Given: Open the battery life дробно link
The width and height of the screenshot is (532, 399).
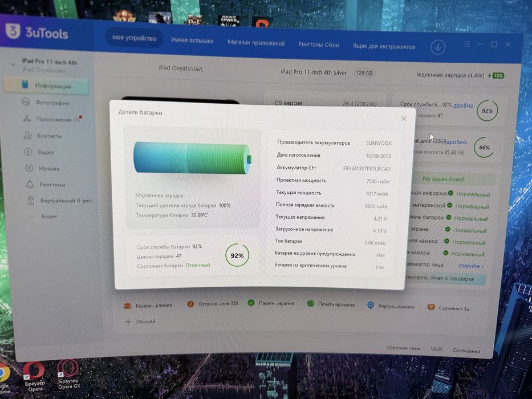Looking at the screenshot, I should (x=464, y=105).
